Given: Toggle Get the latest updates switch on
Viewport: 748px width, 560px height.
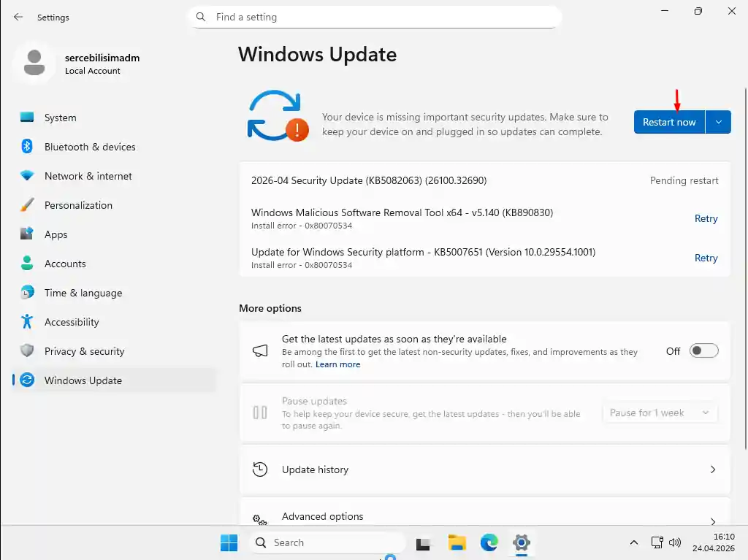Looking at the screenshot, I should 703,351.
